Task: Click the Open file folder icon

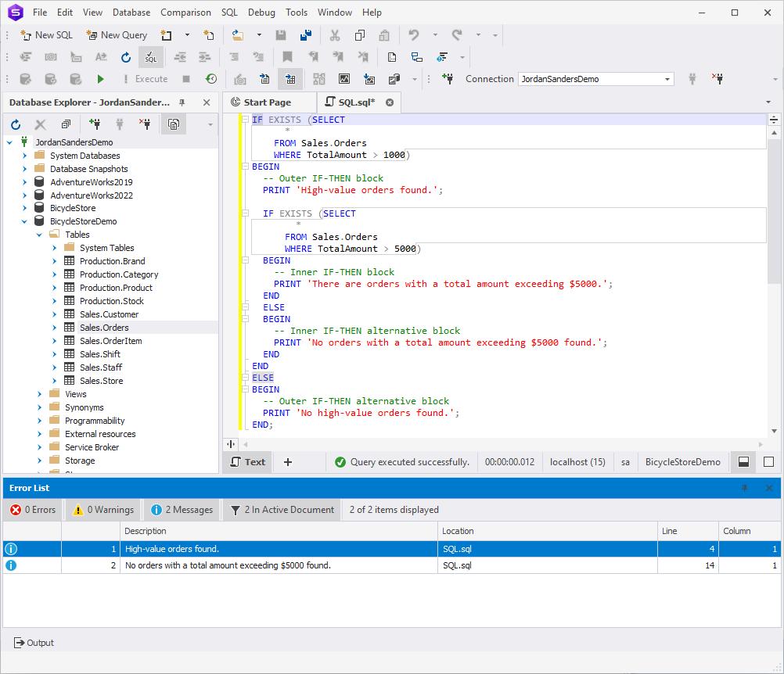Action: [238, 35]
